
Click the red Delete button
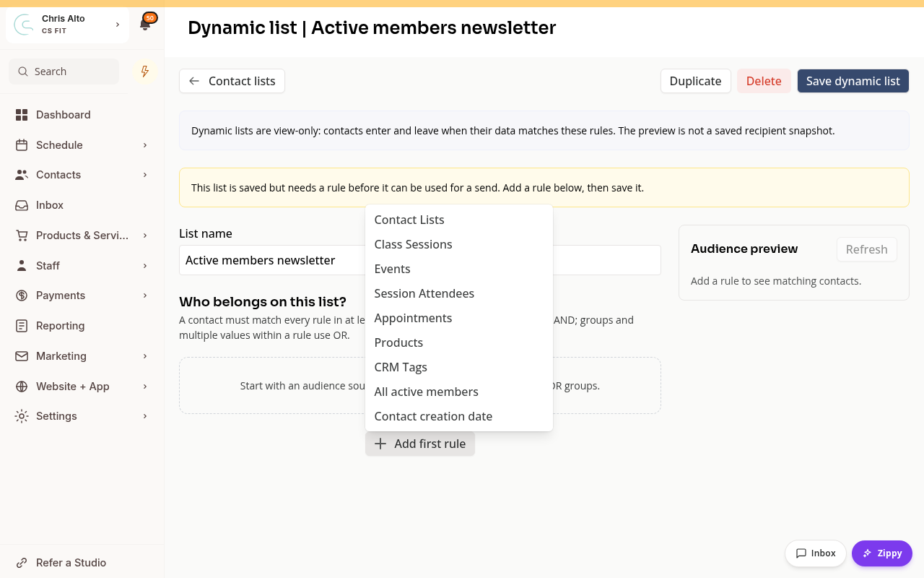click(x=764, y=81)
